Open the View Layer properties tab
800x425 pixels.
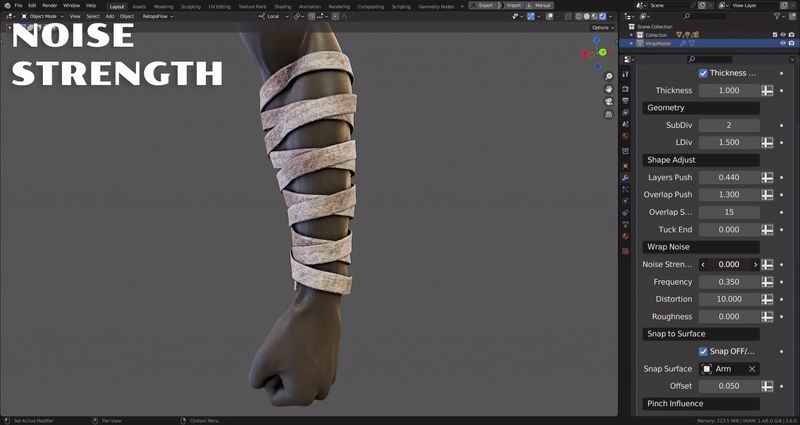tap(626, 112)
